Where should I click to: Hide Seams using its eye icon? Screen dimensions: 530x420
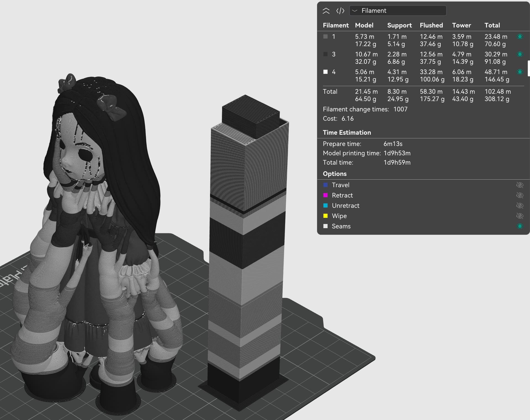click(520, 226)
